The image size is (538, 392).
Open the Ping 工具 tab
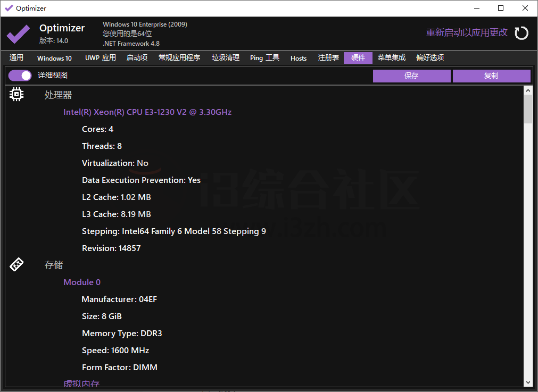tap(264, 57)
